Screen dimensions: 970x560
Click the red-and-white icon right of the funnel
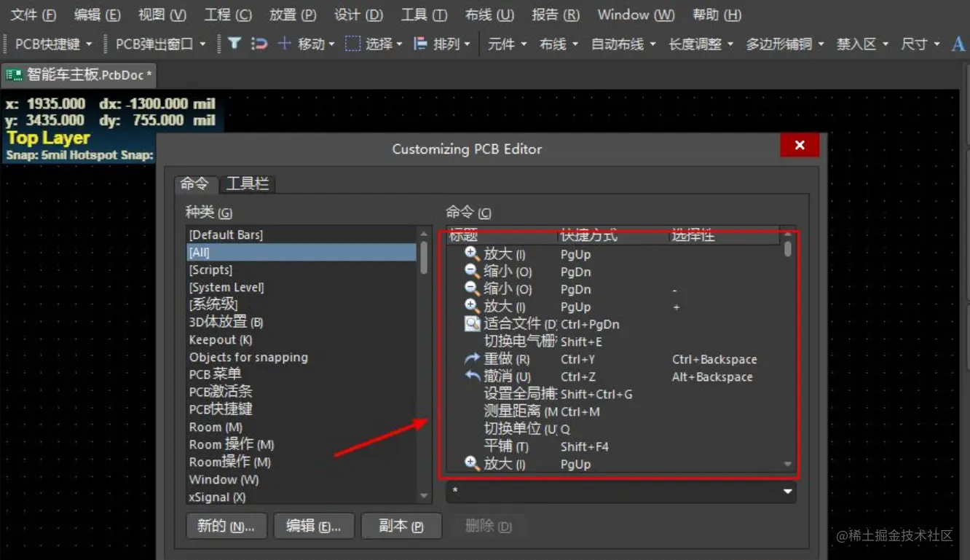(259, 44)
